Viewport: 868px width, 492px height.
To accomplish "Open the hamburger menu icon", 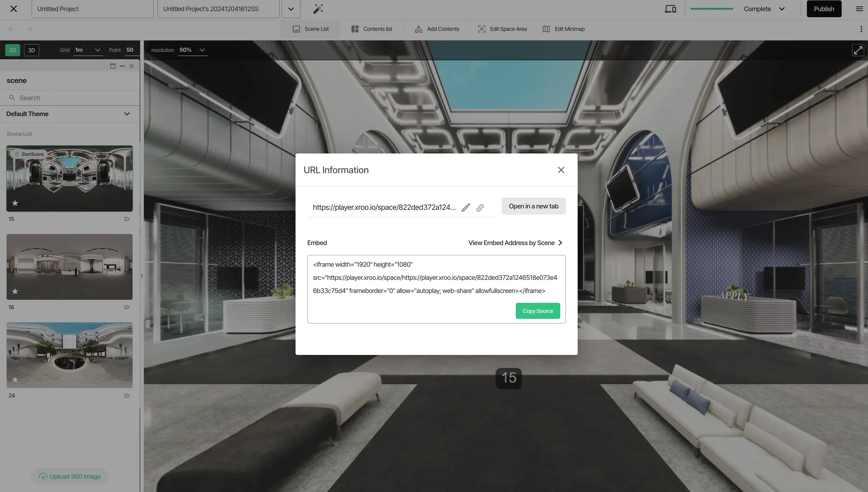I will [x=859, y=9].
